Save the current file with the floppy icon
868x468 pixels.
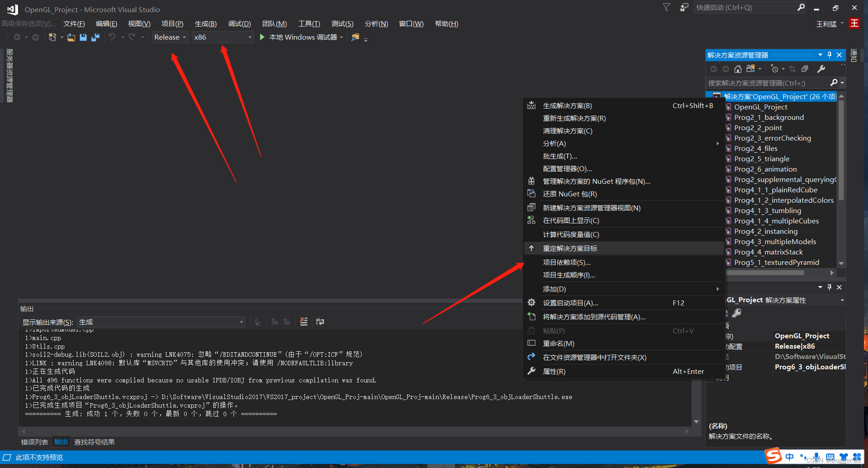[x=83, y=37]
